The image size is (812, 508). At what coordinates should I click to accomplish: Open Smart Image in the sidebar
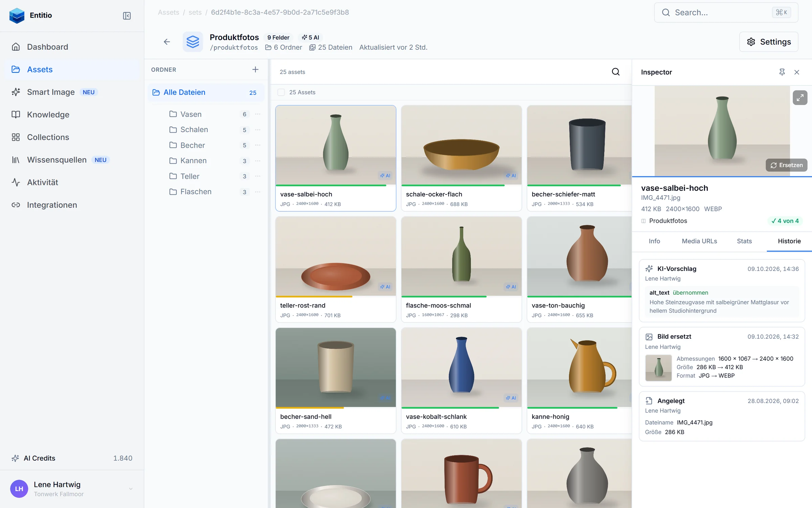pos(72,92)
